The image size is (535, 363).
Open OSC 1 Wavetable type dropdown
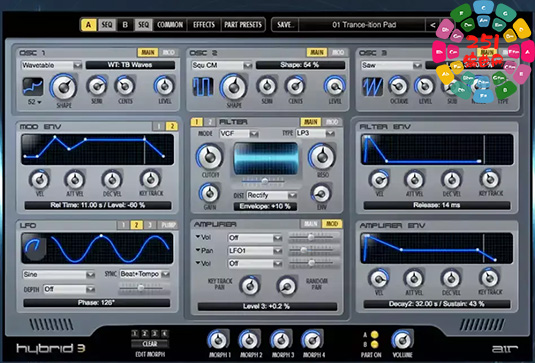point(52,65)
